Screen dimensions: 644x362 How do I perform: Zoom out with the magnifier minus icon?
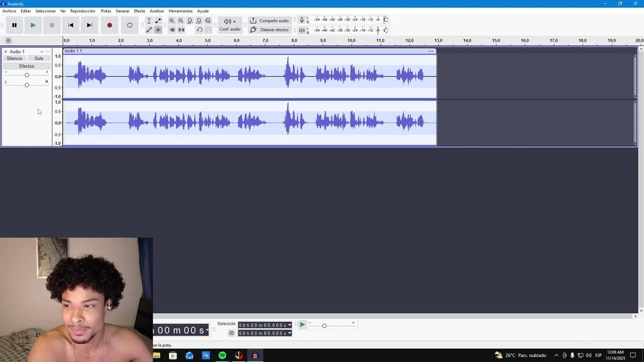(181, 21)
